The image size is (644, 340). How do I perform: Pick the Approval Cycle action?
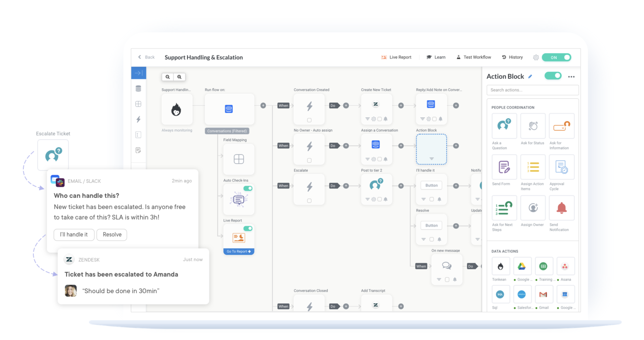click(x=561, y=167)
